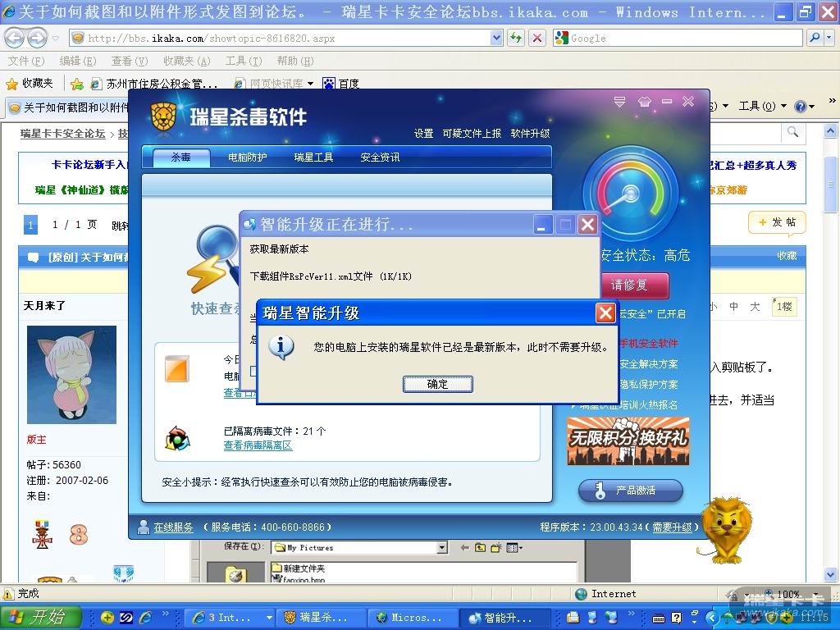Click the IE back arrow button

click(15, 38)
